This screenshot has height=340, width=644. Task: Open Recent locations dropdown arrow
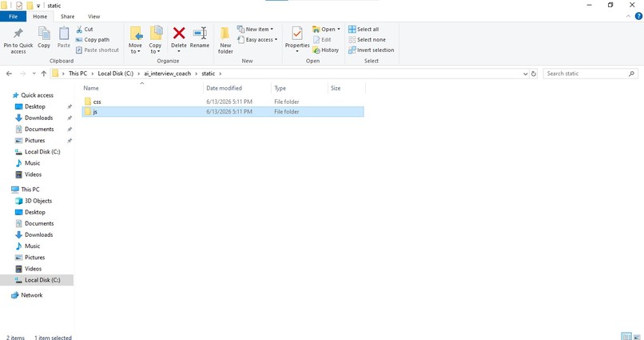click(34, 74)
